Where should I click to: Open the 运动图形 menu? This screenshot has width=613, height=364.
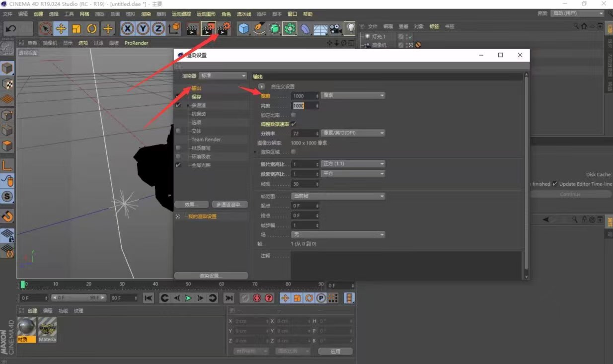pos(206,14)
